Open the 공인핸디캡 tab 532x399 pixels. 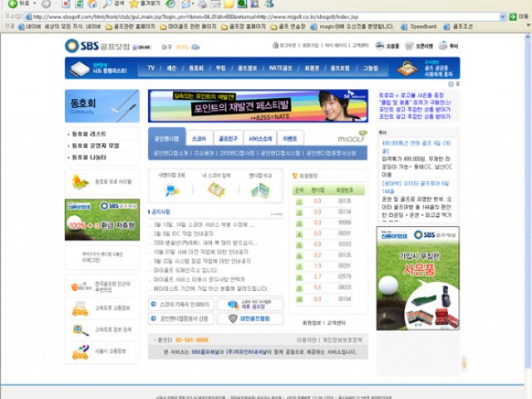(166, 139)
